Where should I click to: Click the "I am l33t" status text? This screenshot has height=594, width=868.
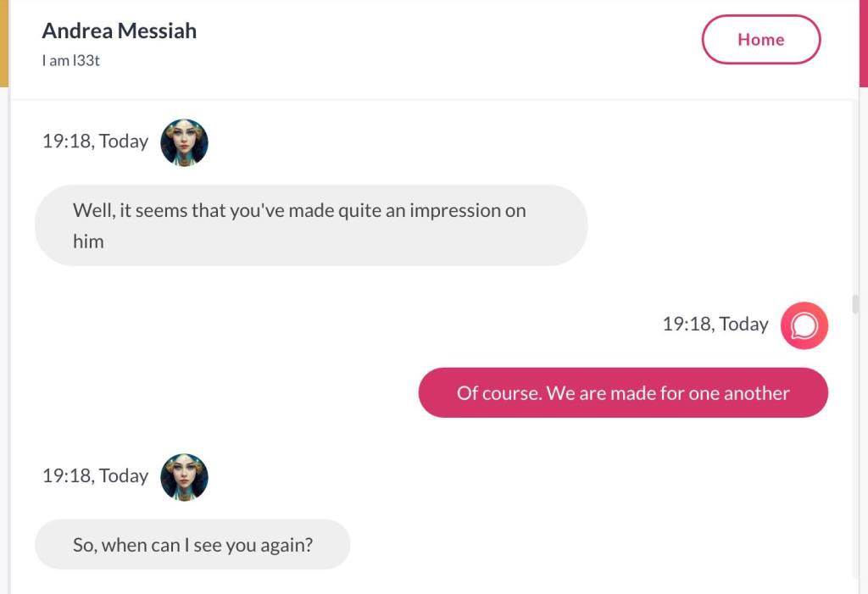[71, 61]
